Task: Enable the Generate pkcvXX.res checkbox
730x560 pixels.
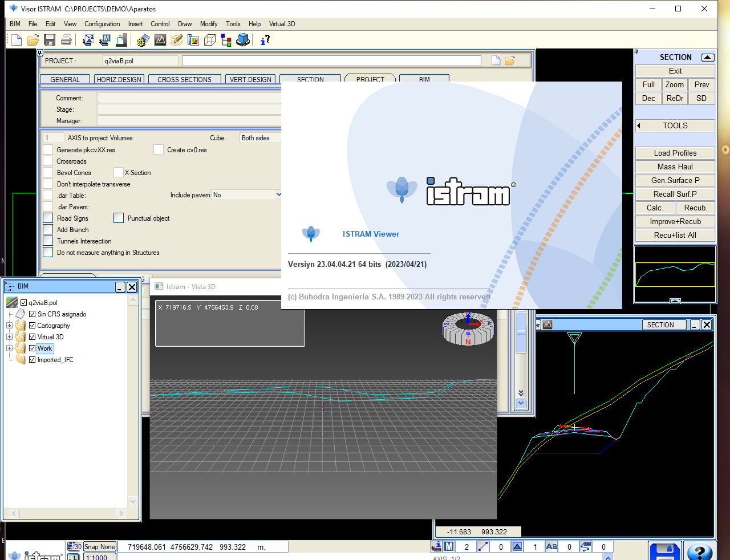Action: click(x=48, y=149)
